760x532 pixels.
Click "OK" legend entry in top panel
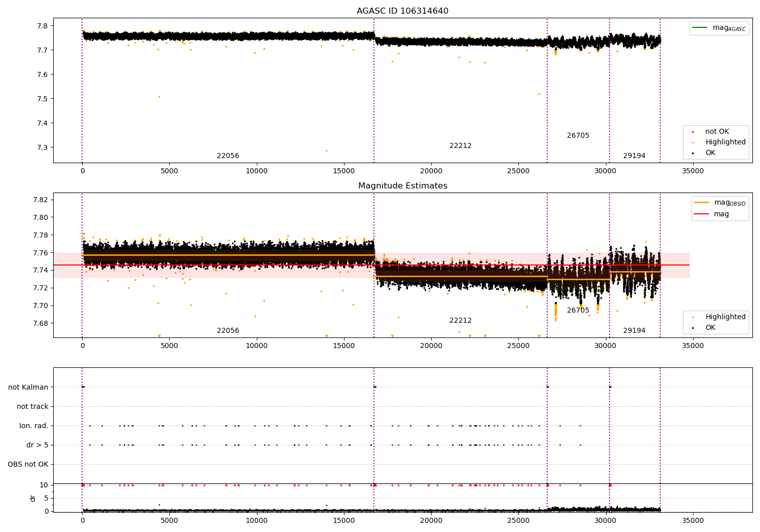[710, 153]
